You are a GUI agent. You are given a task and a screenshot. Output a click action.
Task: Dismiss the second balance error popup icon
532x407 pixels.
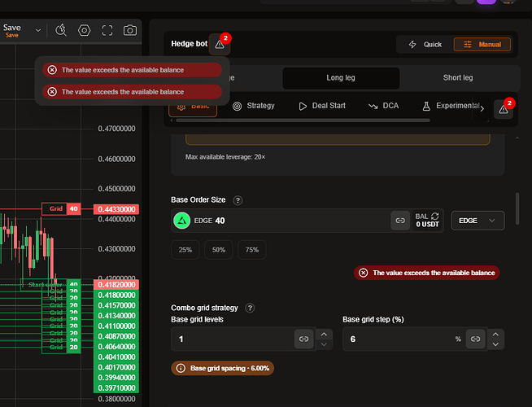coord(52,92)
